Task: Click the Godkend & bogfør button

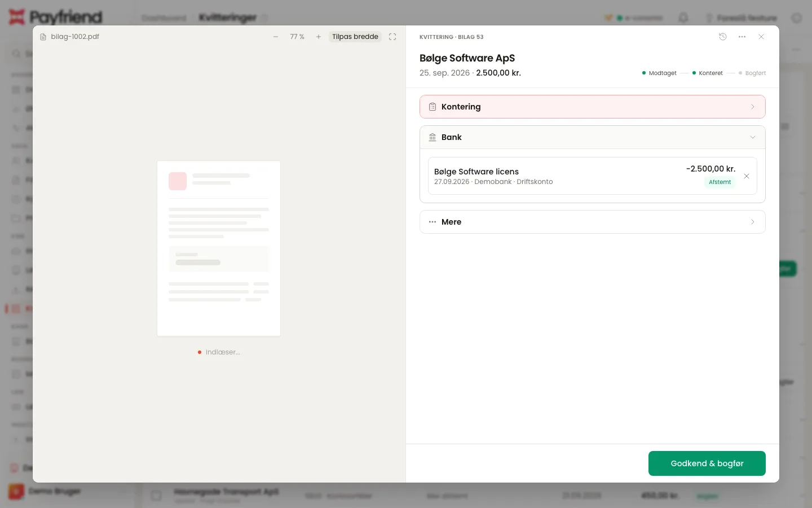Action: (707, 463)
